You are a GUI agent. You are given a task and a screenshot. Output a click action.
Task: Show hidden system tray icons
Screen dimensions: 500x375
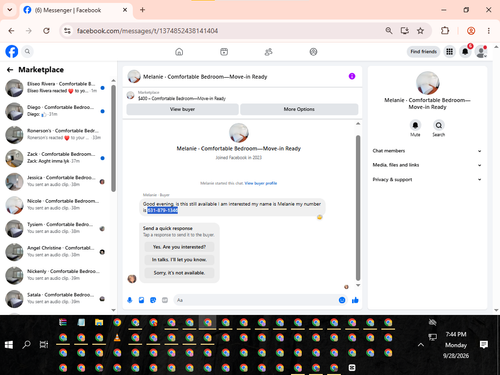(x=421, y=345)
